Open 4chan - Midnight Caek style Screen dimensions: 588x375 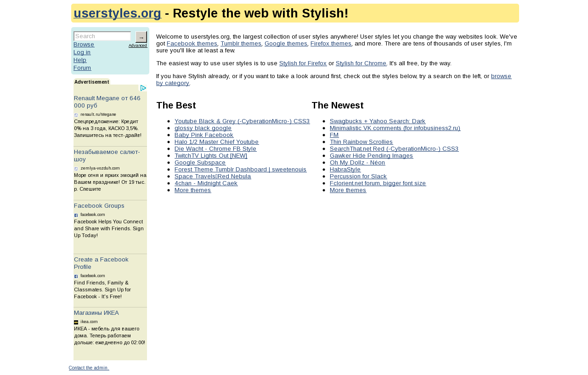click(206, 183)
